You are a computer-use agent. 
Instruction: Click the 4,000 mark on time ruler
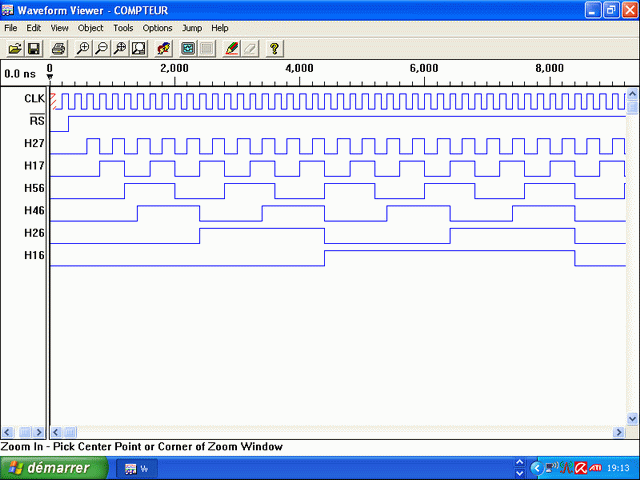[x=299, y=68]
